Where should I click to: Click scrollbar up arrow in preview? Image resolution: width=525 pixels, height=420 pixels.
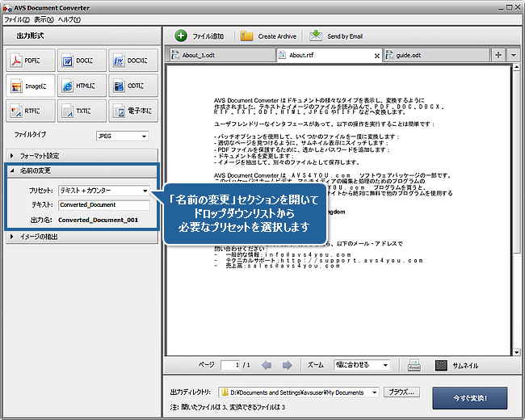pyautogui.click(x=516, y=68)
